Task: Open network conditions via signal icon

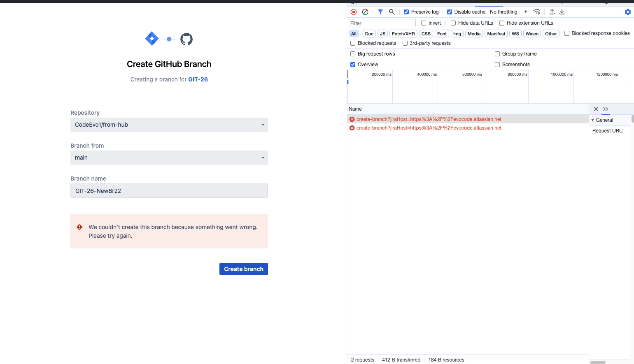Action: tap(537, 12)
